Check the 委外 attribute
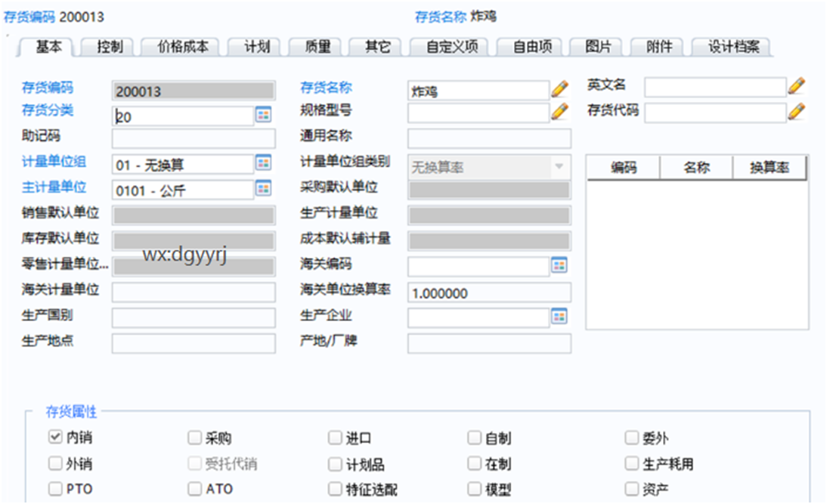The width and height of the screenshot is (827, 504). (632, 438)
